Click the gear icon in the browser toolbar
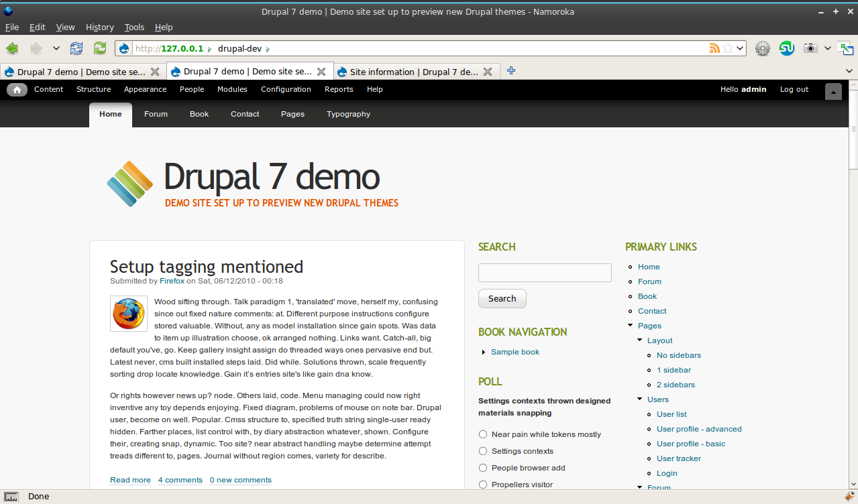This screenshot has width=858, height=504. (x=763, y=48)
